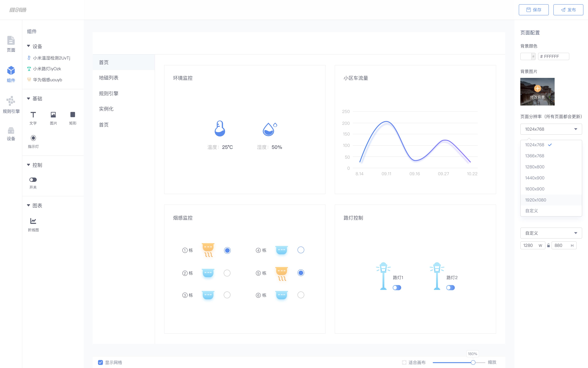588x368 pixels.
Task: Click the 880 height input field
Action: [564, 246]
